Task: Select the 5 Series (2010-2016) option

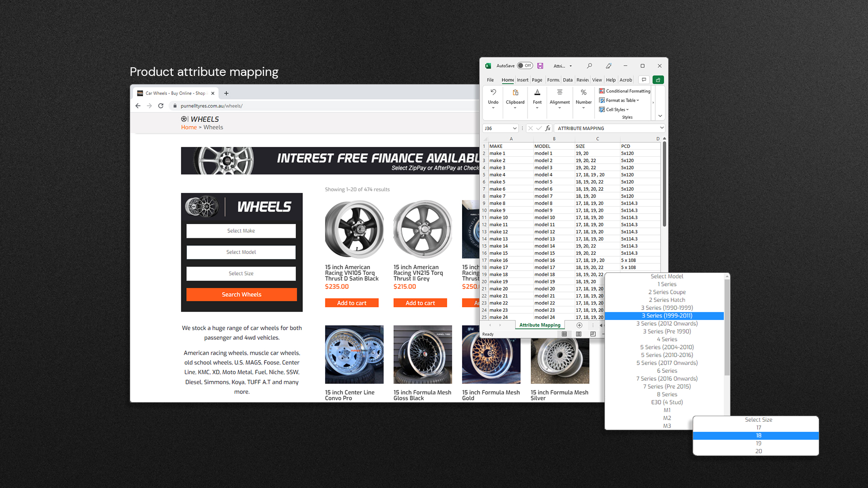Action: coord(666,355)
